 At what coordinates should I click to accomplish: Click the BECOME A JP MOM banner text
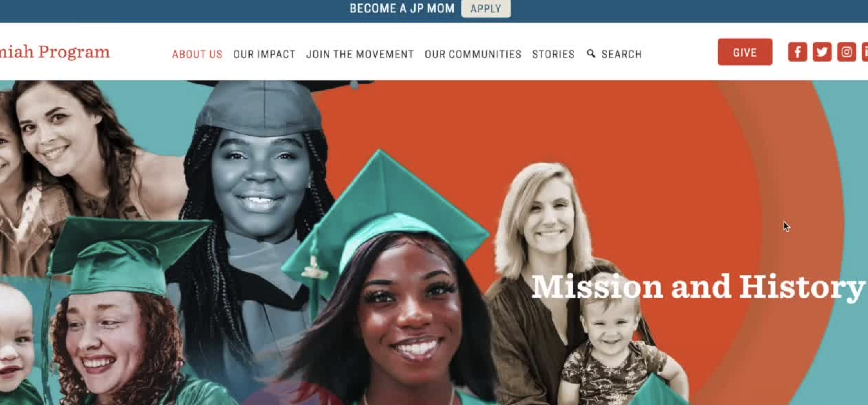coord(402,8)
